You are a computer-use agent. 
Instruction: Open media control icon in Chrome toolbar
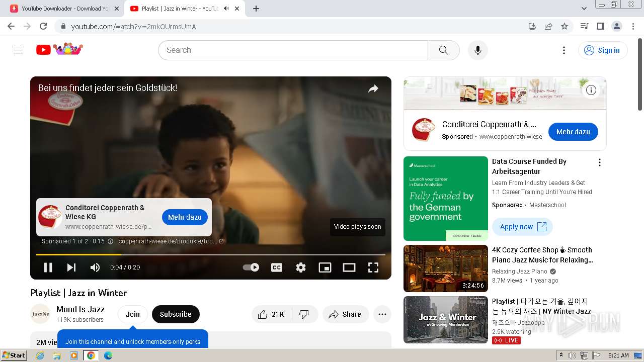584,26
